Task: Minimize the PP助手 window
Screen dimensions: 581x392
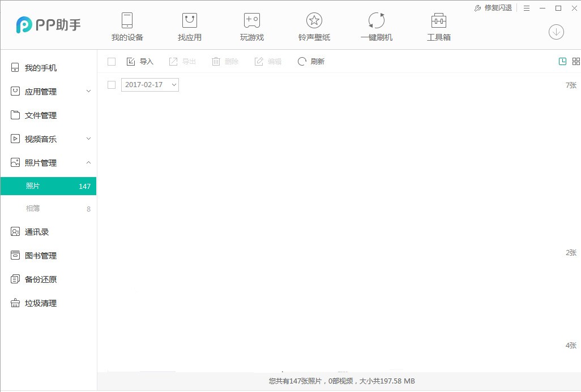Action: [x=542, y=8]
